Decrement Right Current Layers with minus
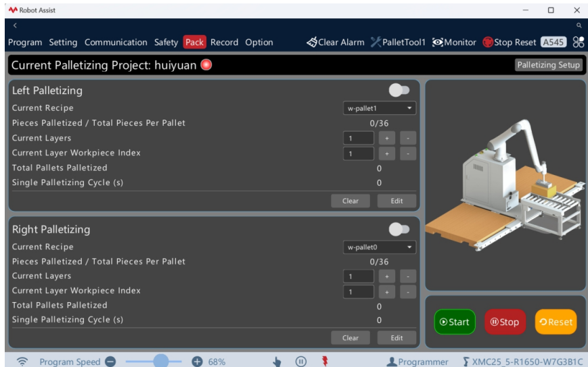Image resolution: width=588 pixels, height=367 pixels. click(x=408, y=276)
